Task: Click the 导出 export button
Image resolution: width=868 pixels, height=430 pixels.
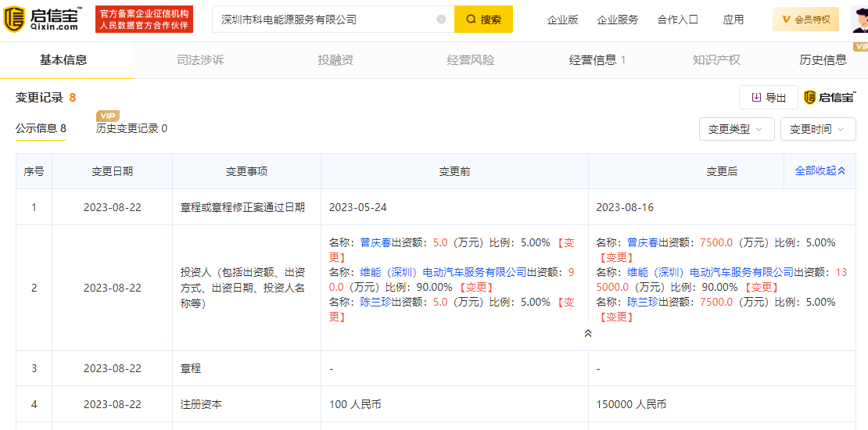Action: 769,98
